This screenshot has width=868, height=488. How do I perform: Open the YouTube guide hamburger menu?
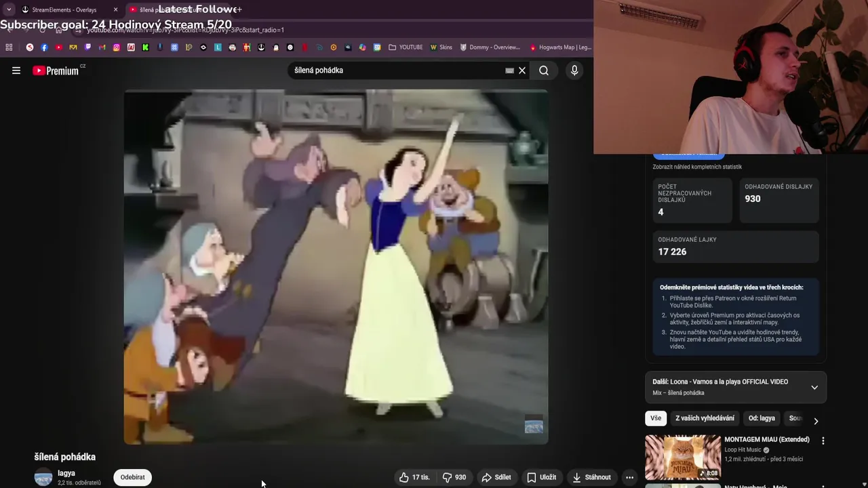tap(16, 70)
